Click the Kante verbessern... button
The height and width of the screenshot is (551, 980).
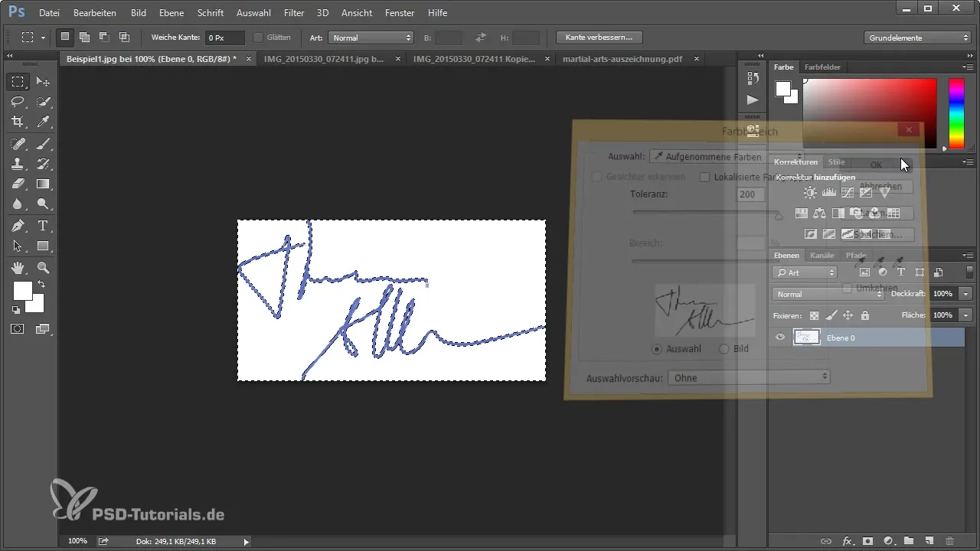pos(599,37)
